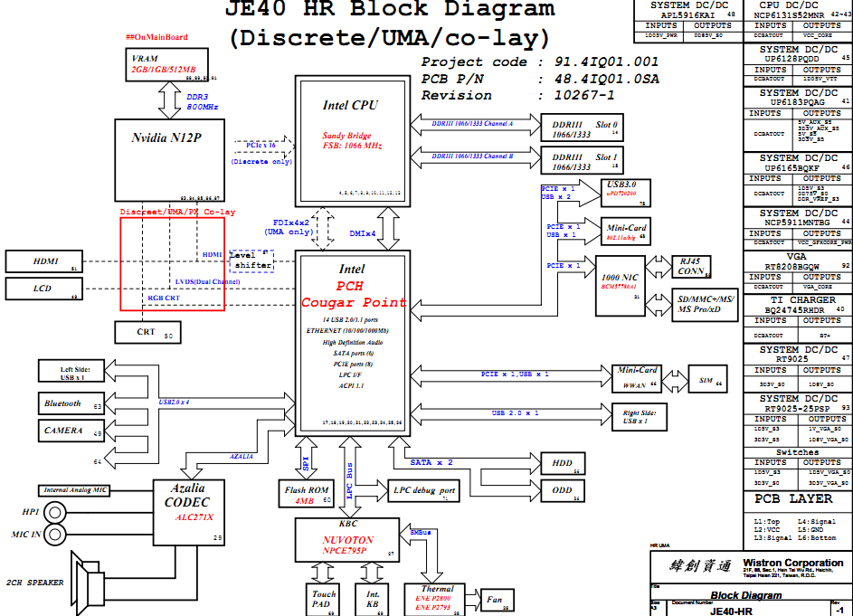Click the "AZALIA" bus label
The height and width of the screenshot is (616, 853).
[x=241, y=457]
